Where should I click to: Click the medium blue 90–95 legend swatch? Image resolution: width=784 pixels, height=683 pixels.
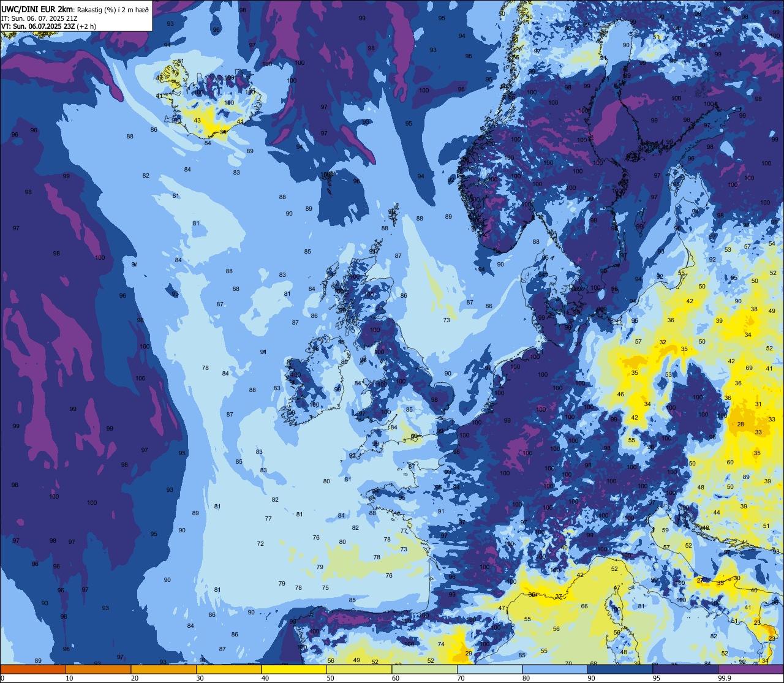pyautogui.click(x=620, y=670)
